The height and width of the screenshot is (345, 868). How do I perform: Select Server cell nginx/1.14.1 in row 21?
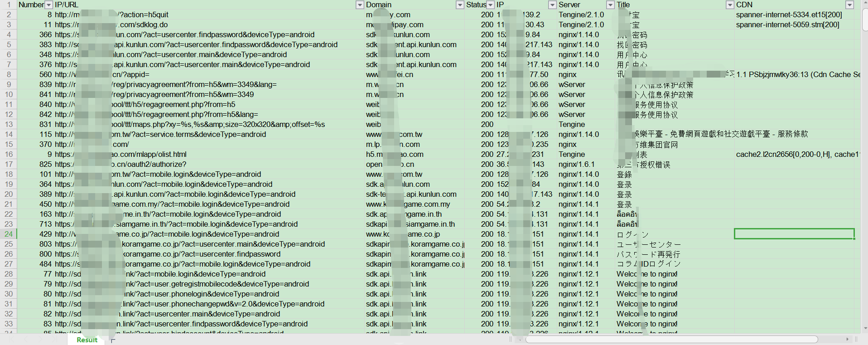click(586, 204)
